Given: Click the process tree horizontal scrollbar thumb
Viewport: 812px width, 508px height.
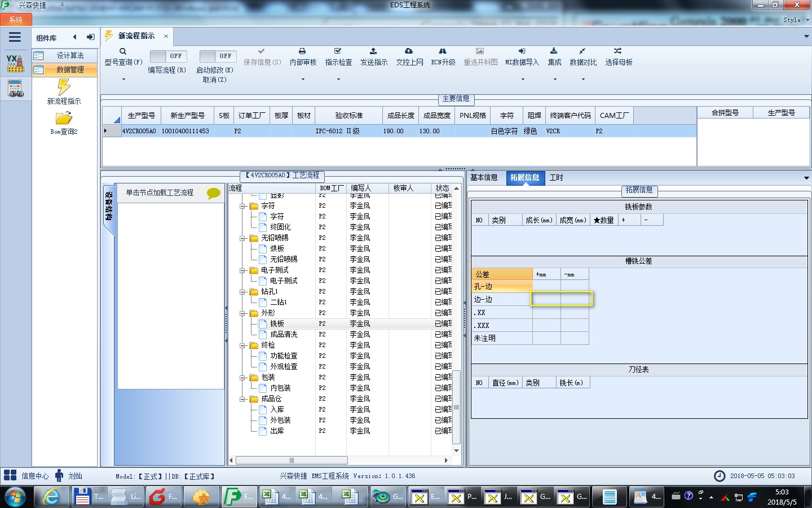Looking at the screenshot, I should [292, 460].
